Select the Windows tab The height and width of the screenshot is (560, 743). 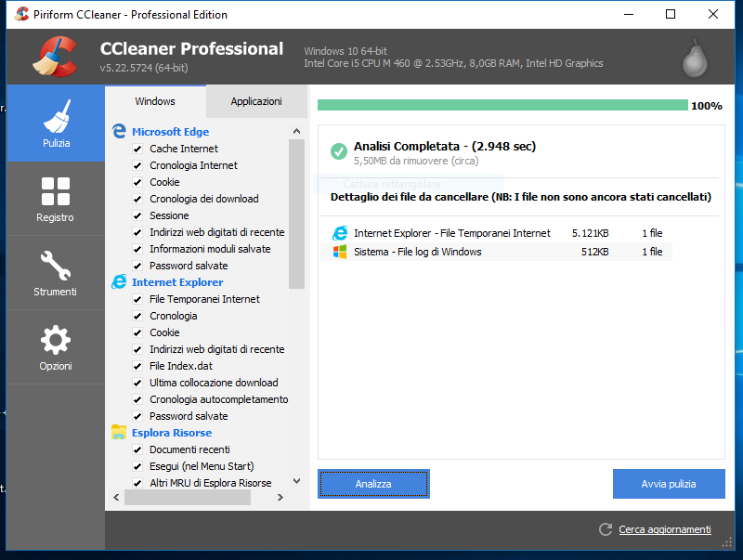tap(155, 101)
